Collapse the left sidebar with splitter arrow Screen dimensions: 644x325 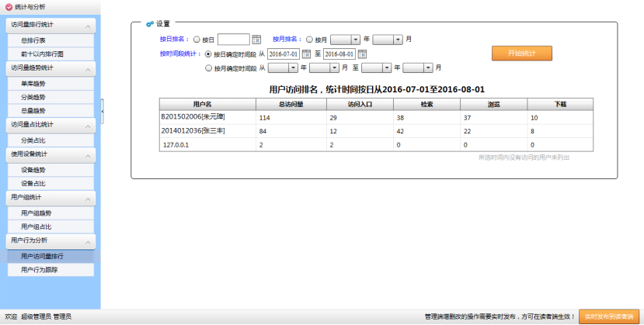(x=103, y=111)
